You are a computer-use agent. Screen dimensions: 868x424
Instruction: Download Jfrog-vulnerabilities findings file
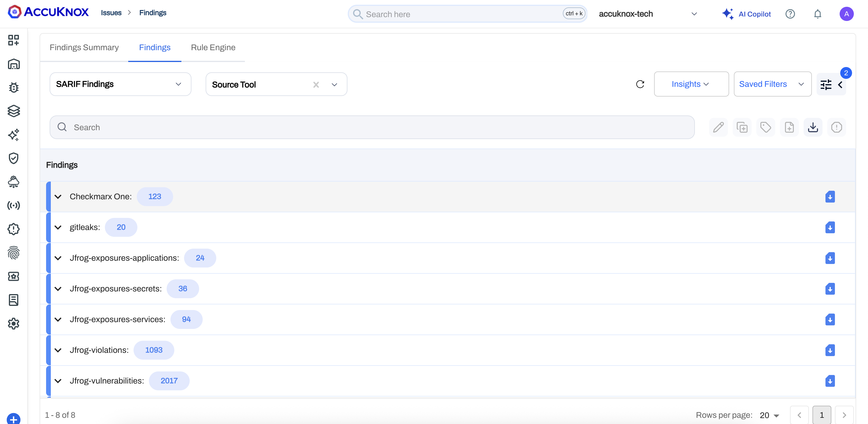[x=830, y=381]
